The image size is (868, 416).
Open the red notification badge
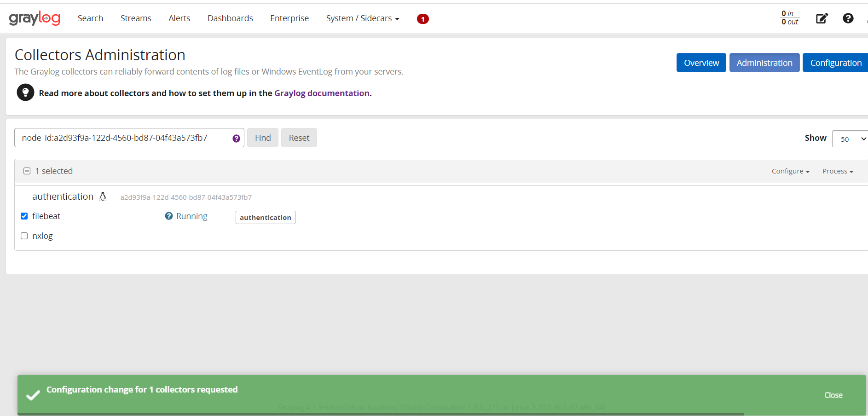422,19
